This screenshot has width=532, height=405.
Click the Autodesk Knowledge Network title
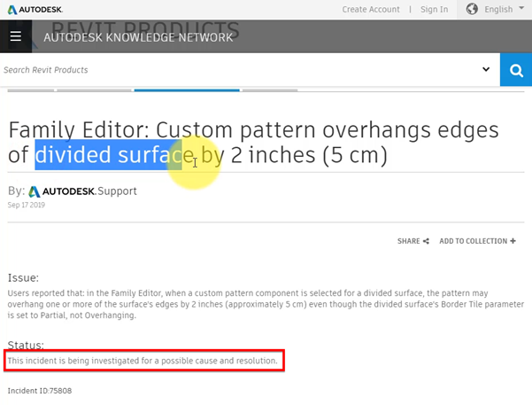[138, 37]
